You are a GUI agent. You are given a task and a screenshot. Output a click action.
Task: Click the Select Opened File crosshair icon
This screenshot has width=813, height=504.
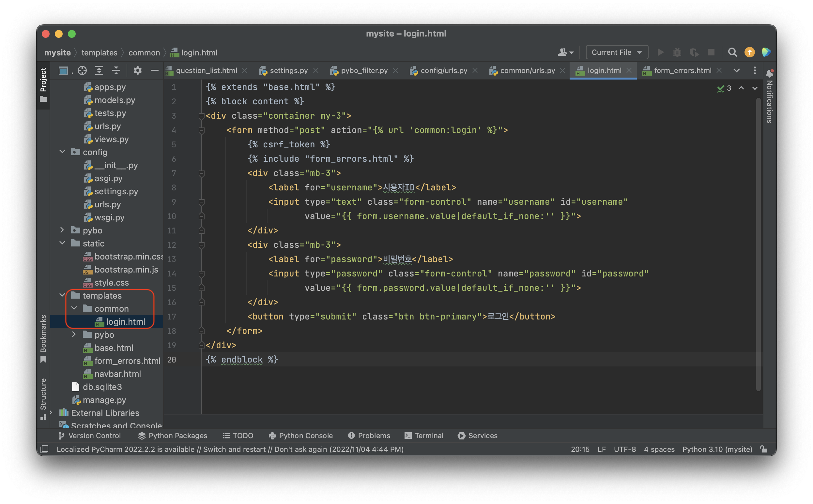(x=82, y=70)
